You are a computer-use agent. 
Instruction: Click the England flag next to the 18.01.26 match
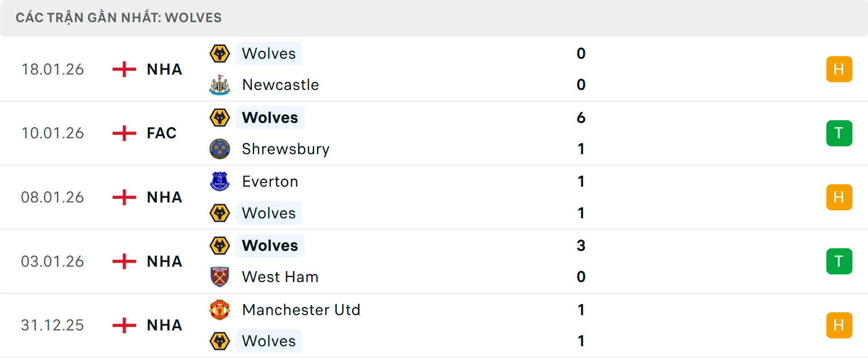tap(123, 69)
